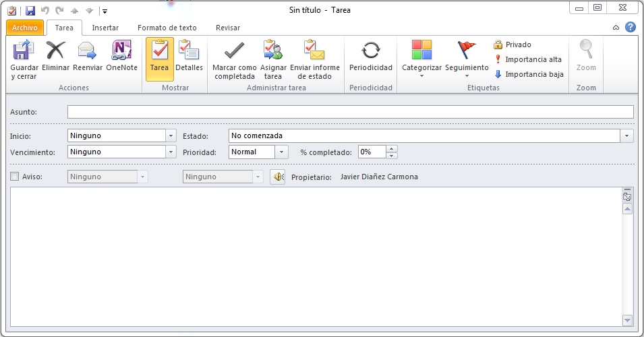Open the Seguimiento flag menu
644x337 pixels.
467,60
